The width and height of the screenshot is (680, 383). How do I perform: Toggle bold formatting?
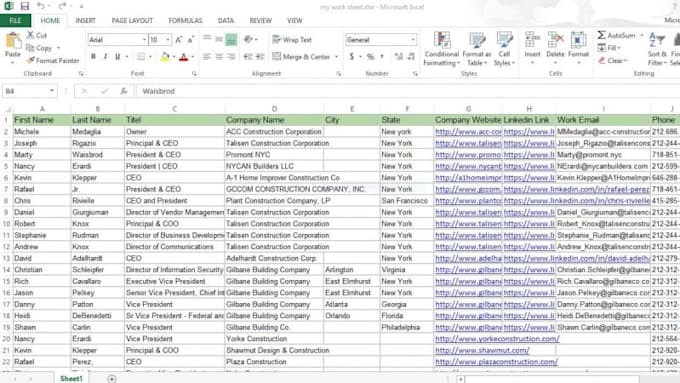coord(93,56)
